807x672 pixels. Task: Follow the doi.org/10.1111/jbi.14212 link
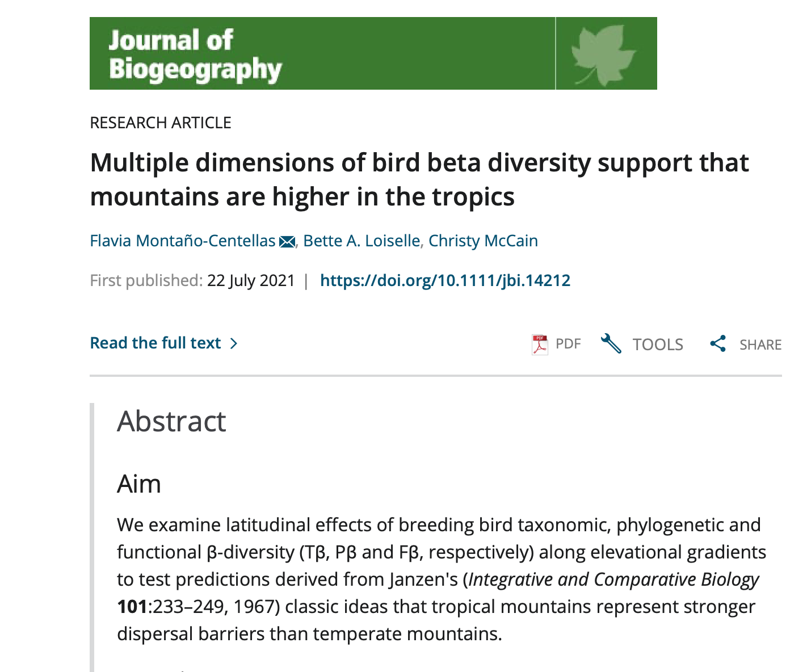tap(445, 280)
